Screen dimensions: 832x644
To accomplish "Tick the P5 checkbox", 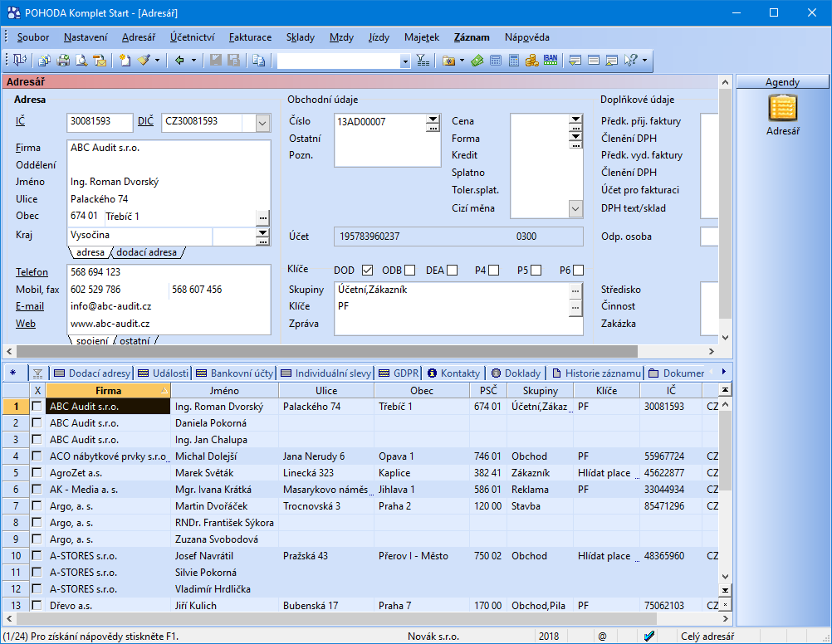I will [x=536, y=271].
